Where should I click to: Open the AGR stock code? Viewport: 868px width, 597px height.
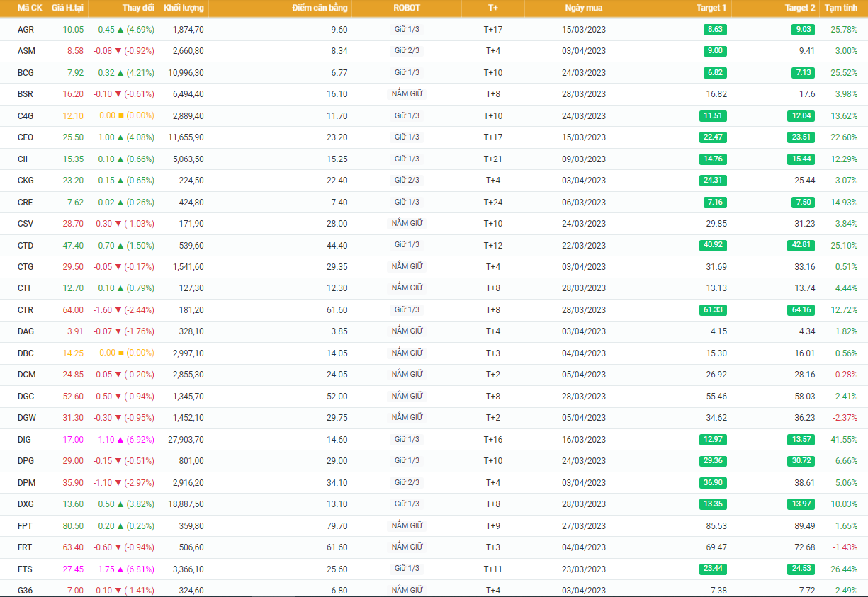point(26,30)
